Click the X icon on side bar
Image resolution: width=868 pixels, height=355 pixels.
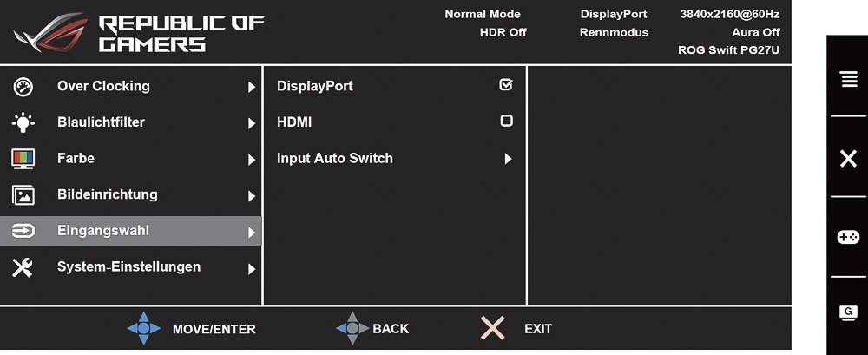(848, 159)
